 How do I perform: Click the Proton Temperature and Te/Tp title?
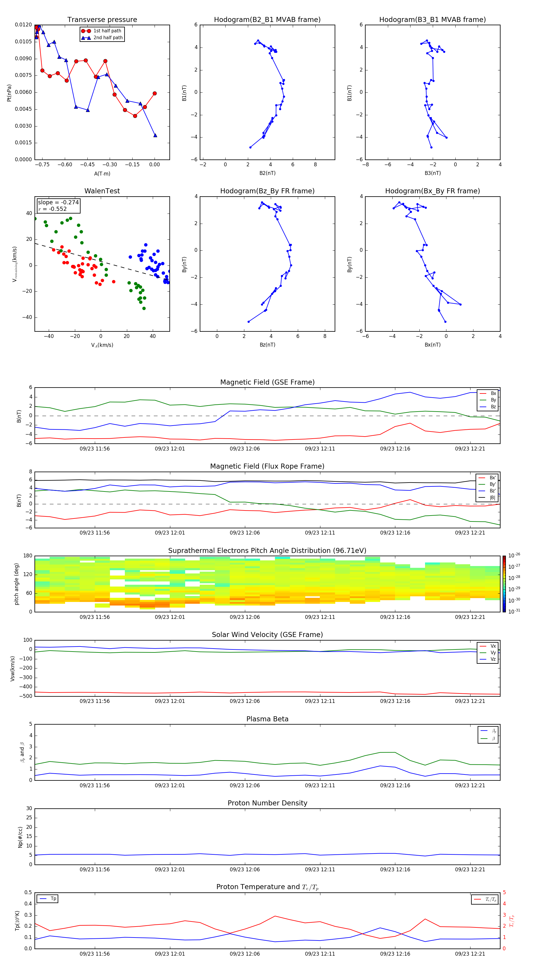(x=267, y=887)
